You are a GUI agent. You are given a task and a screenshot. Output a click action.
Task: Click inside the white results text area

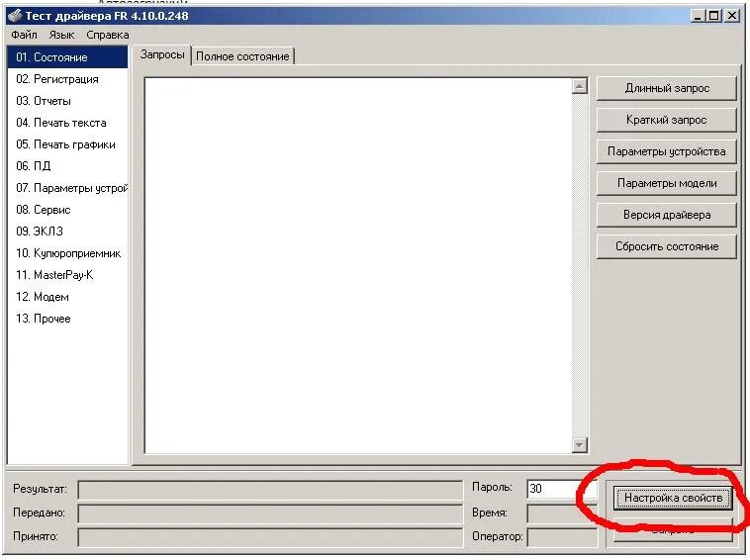coord(358,265)
